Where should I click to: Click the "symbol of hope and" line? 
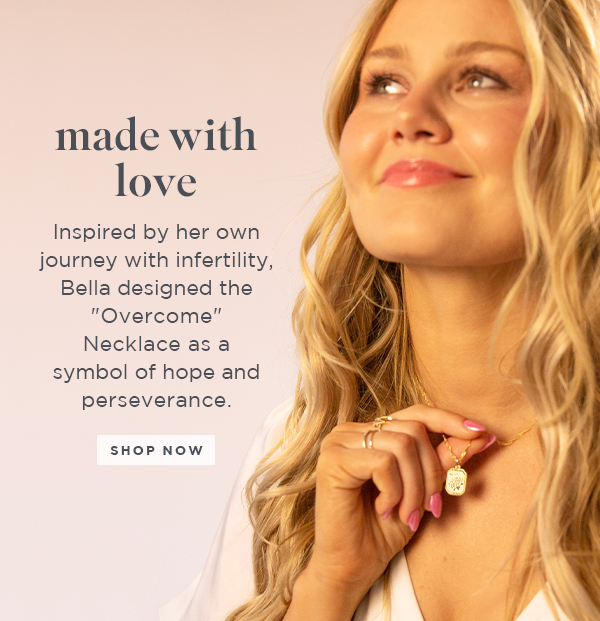156,373
